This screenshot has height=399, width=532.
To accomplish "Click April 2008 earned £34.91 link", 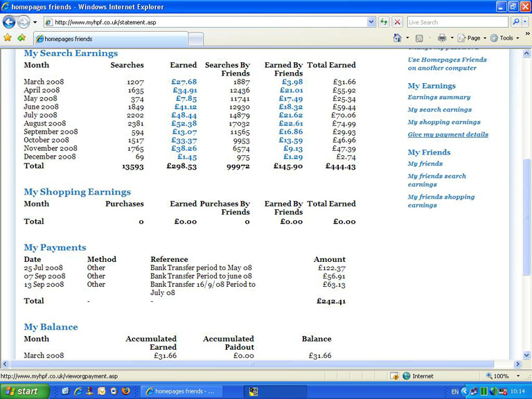I will [184, 90].
